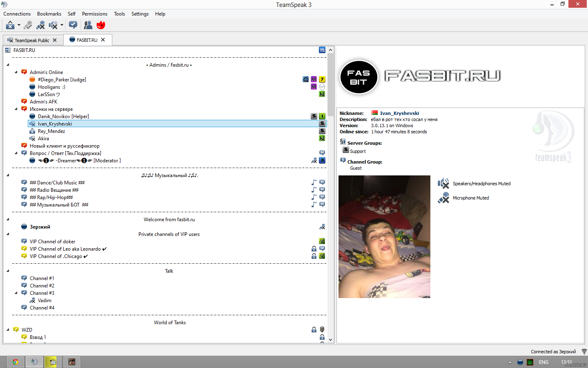Click the S group badge on Rey_Mendez row

click(322, 131)
